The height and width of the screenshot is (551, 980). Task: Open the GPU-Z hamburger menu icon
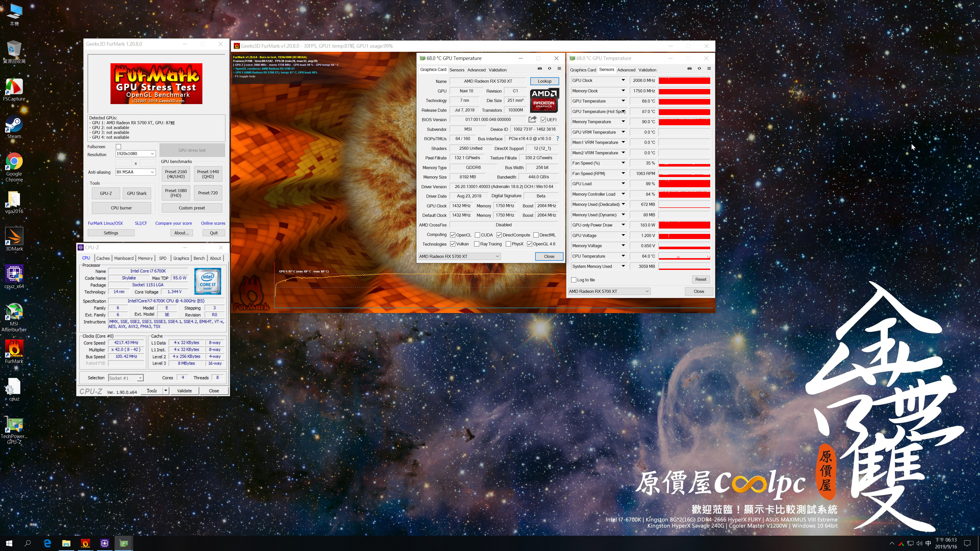tap(559, 68)
